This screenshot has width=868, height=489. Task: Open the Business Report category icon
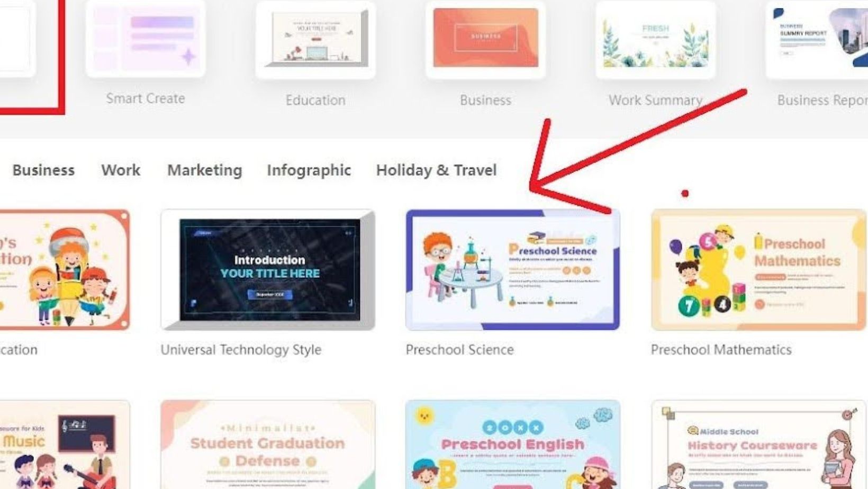[x=818, y=40]
